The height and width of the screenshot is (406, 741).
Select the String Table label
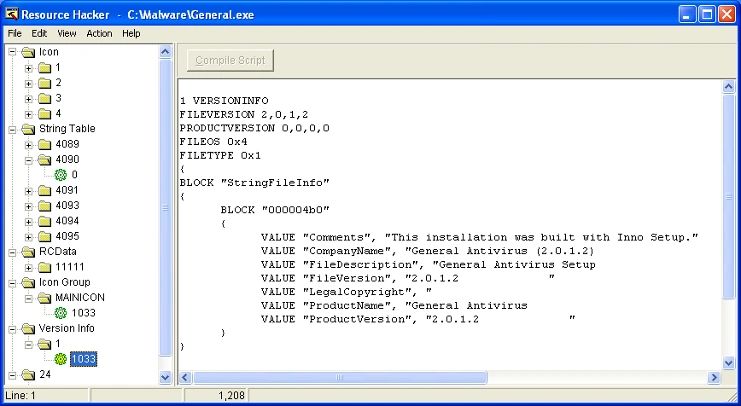pyautogui.click(x=67, y=129)
